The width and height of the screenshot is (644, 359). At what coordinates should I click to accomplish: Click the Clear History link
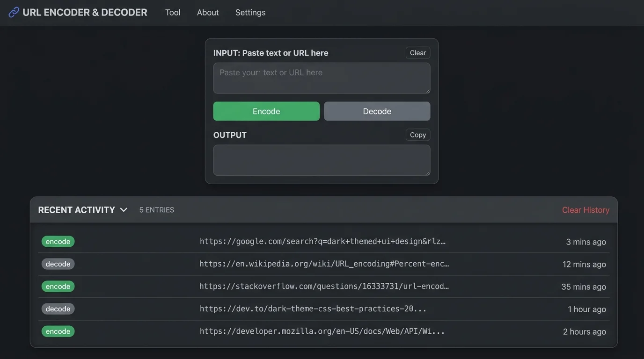pyautogui.click(x=585, y=209)
